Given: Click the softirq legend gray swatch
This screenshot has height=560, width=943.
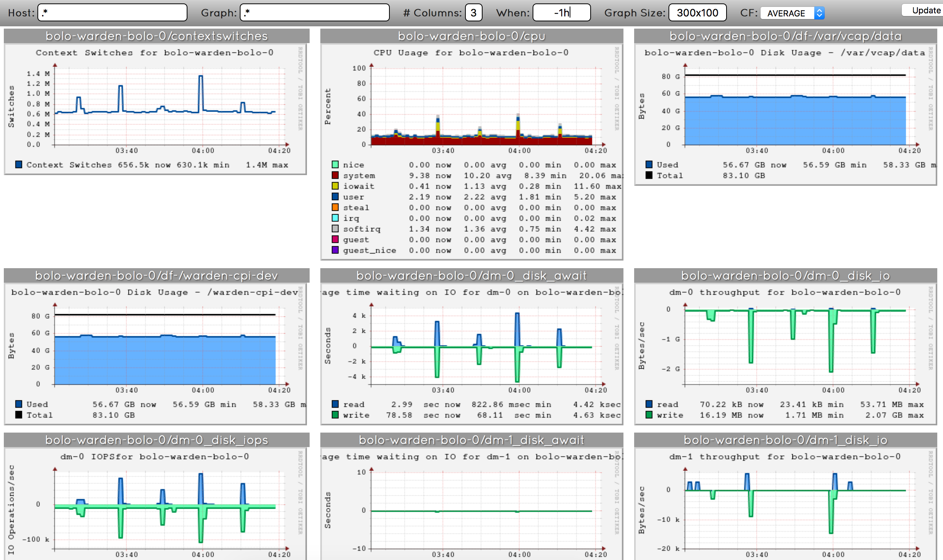Looking at the screenshot, I should (335, 229).
